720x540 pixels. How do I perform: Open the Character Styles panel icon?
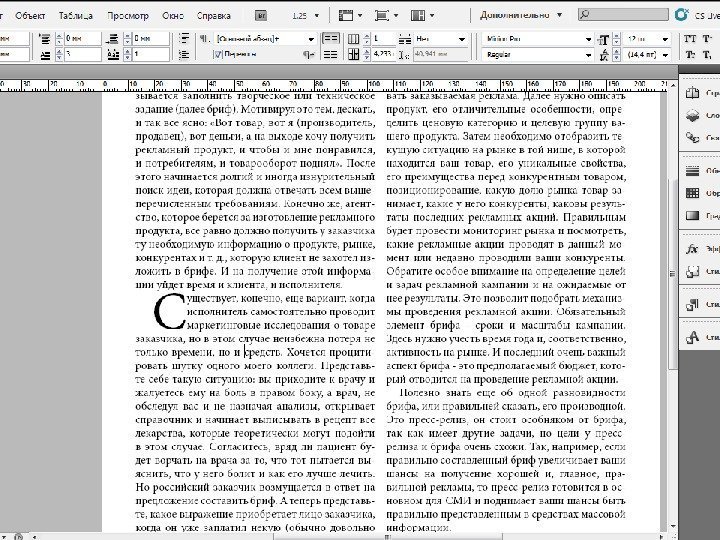tap(692, 338)
